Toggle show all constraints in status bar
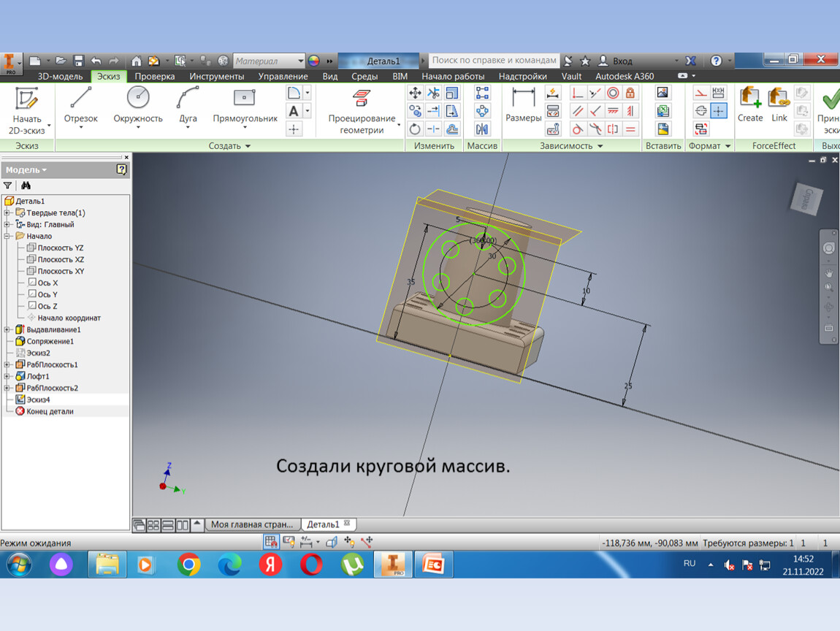840x631 pixels. tap(289, 542)
